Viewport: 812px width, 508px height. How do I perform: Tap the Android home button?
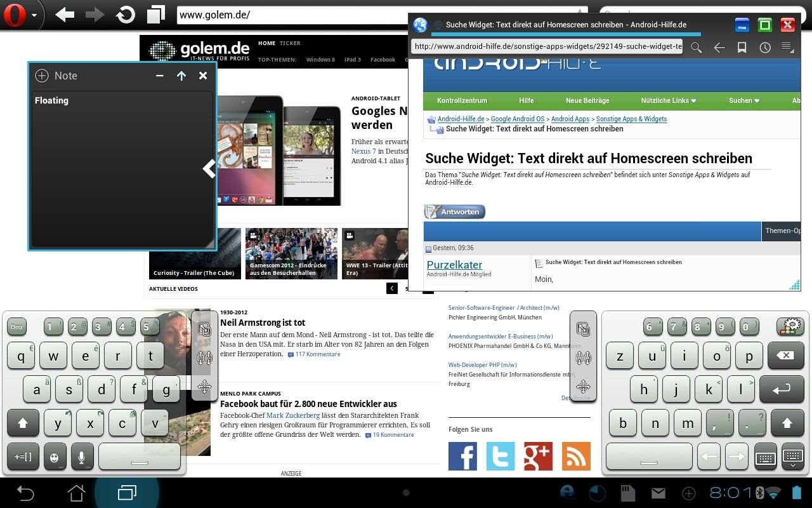click(x=76, y=493)
